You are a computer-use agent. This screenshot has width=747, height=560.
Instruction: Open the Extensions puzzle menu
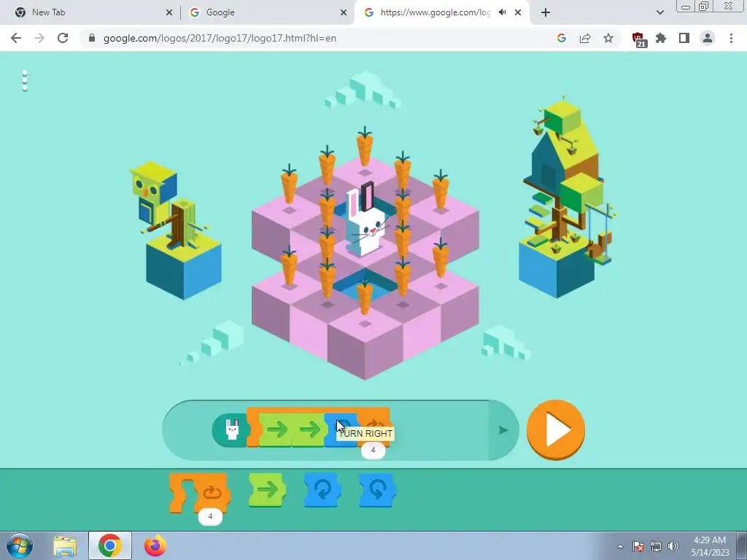pos(661,38)
